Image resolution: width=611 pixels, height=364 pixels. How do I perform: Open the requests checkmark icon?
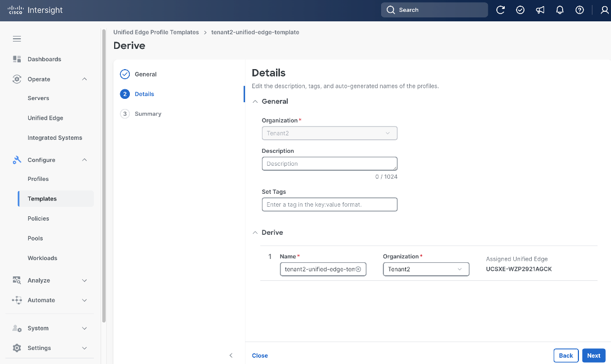520,10
